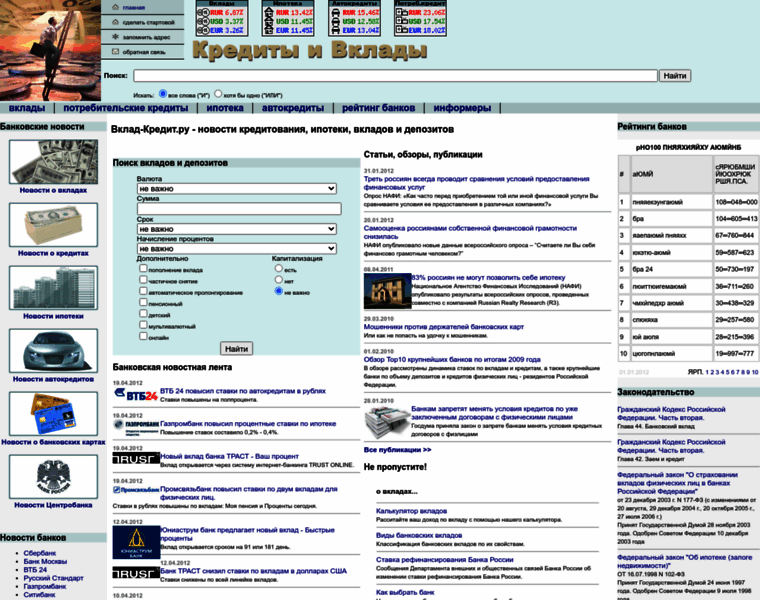Open the Валюта dropdown
The image size is (760, 600).
point(237,189)
